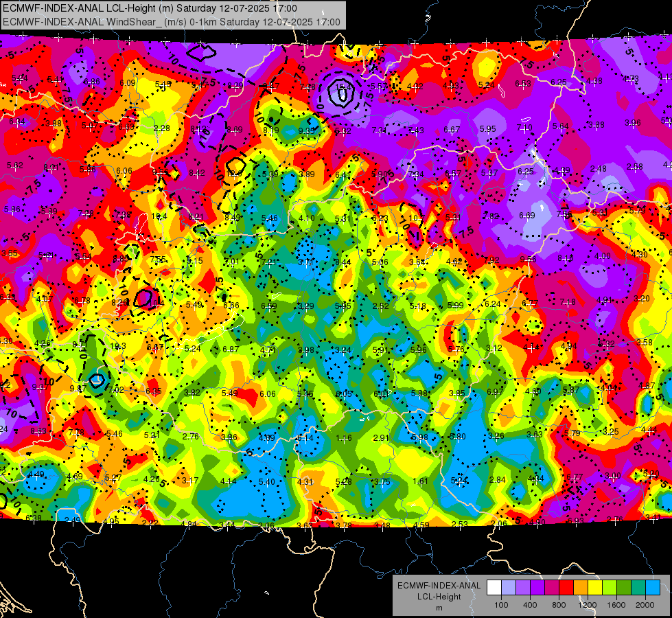Click the WindShear 0-1km title line

coord(172,22)
